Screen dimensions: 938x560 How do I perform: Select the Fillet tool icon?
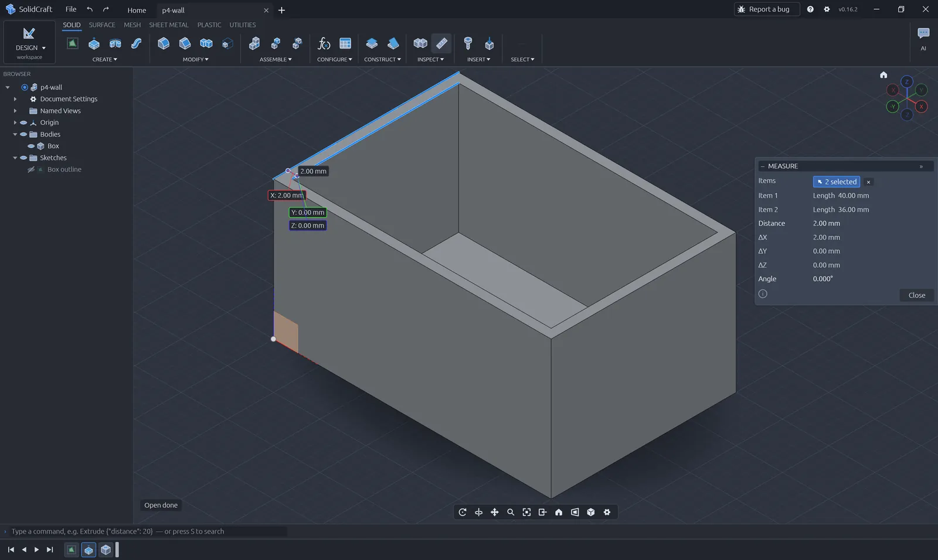tap(164, 43)
